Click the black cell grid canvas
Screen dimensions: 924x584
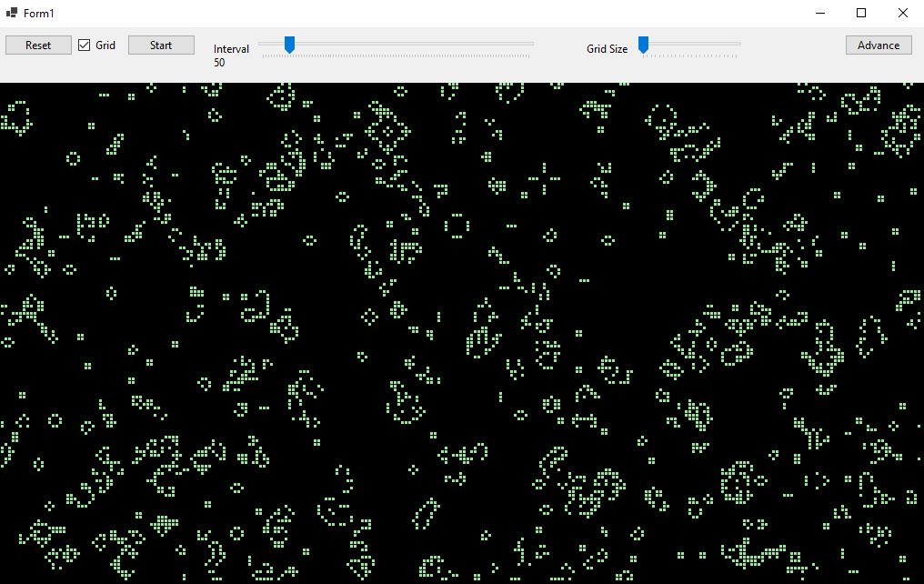pyautogui.click(x=462, y=333)
